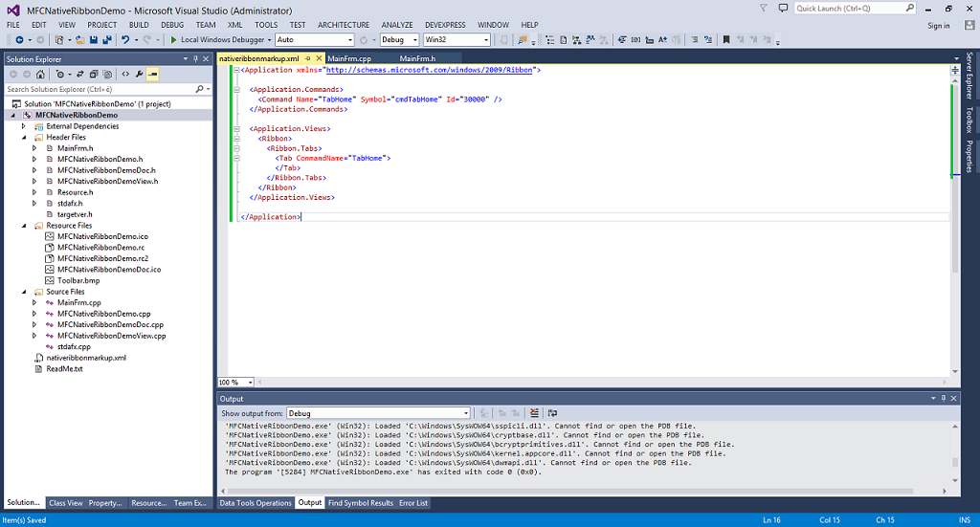Open the schemas.microsoft.com Ribbon URL link
This screenshot has width=980, height=527.
pos(429,70)
